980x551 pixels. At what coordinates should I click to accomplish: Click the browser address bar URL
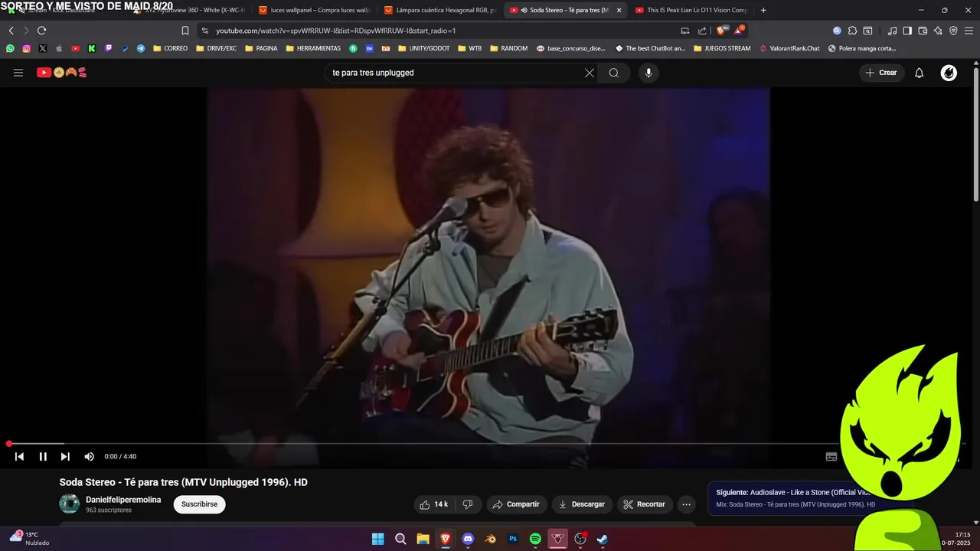tap(335, 31)
